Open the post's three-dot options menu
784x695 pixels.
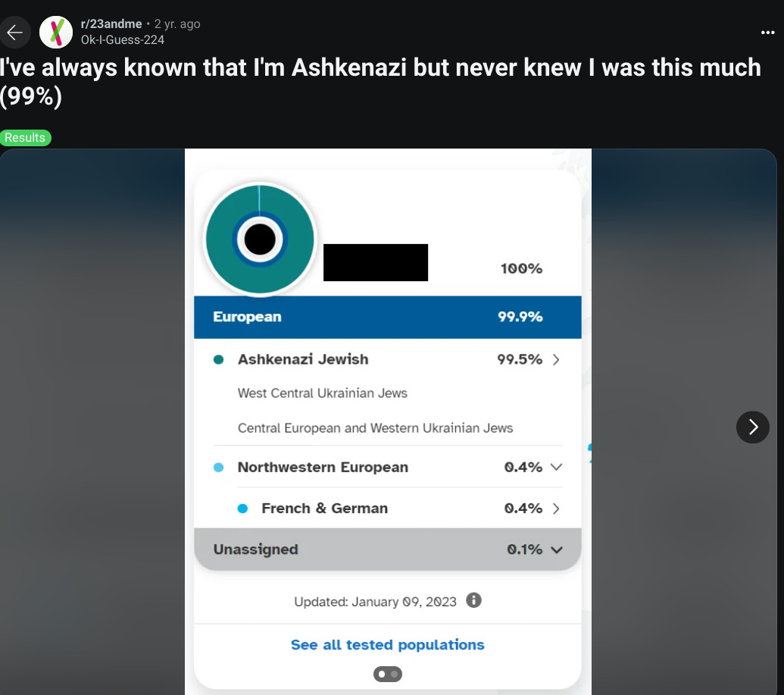[x=767, y=33]
